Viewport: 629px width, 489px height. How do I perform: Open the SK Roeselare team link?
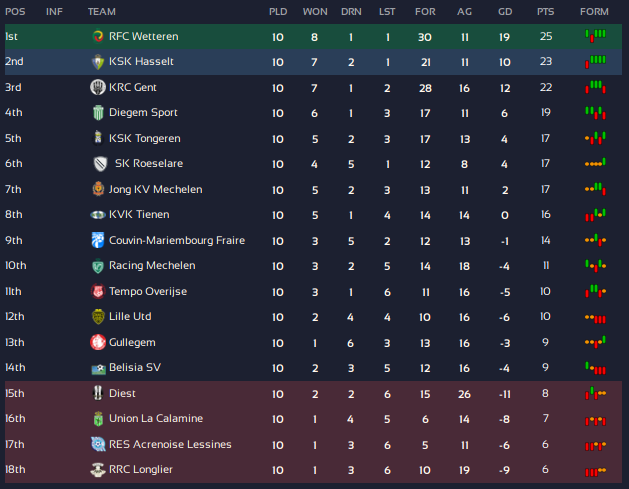click(149, 164)
